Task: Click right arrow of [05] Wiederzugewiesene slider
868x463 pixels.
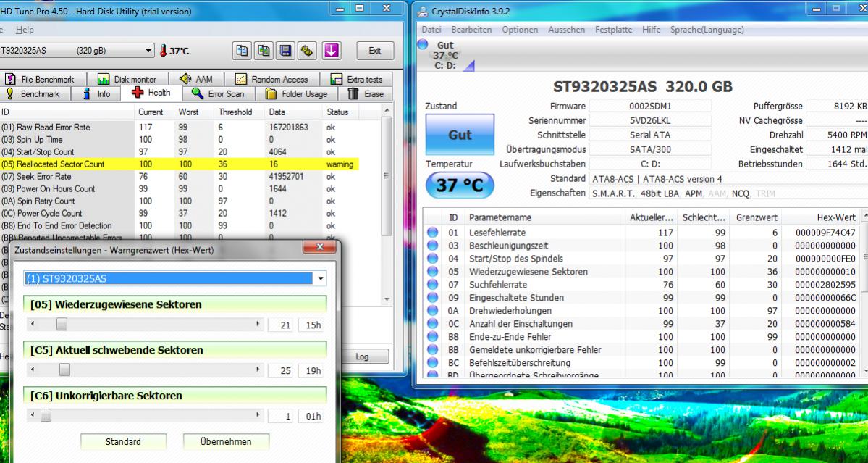Action: coord(258,325)
